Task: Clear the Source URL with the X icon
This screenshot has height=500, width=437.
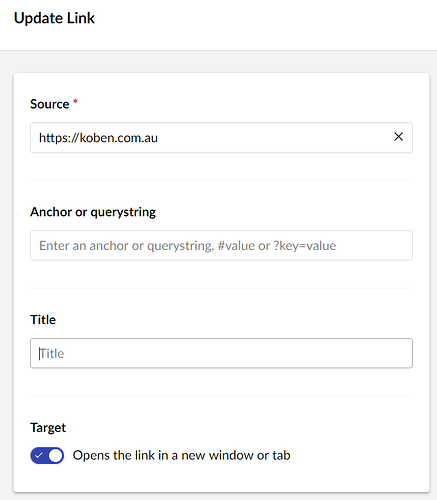Action: pyautogui.click(x=398, y=137)
